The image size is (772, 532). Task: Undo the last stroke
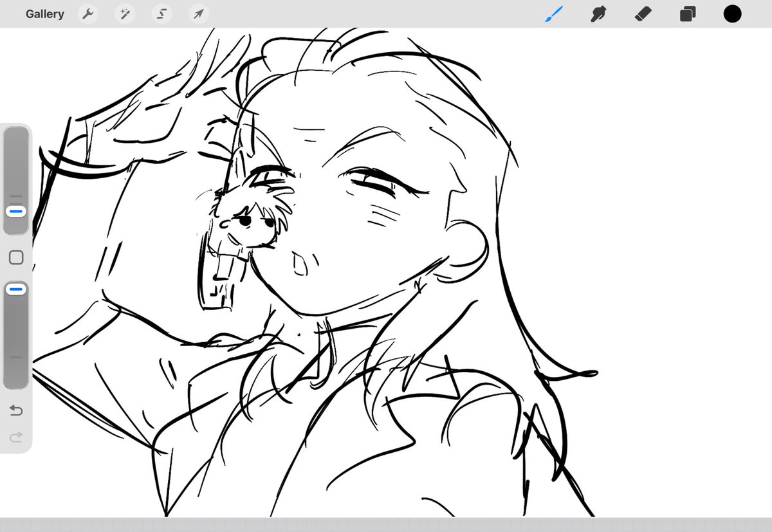click(x=16, y=410)
